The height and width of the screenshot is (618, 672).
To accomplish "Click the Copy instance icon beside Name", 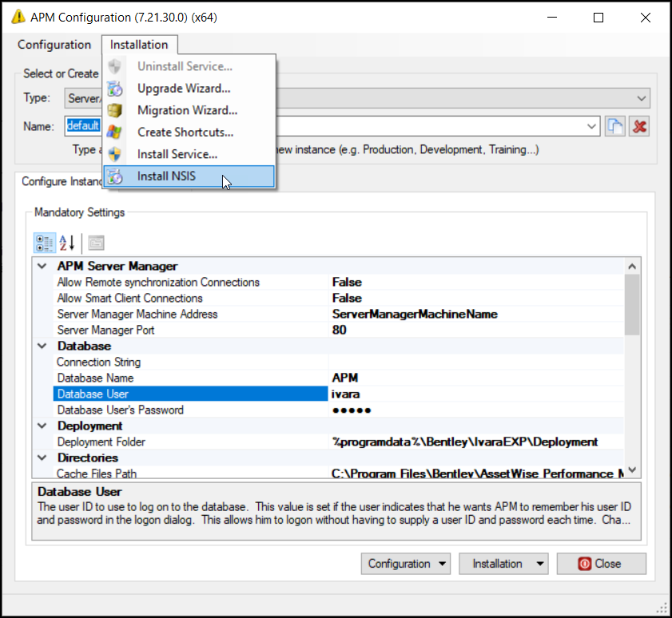I will click(x=615, y=126).
